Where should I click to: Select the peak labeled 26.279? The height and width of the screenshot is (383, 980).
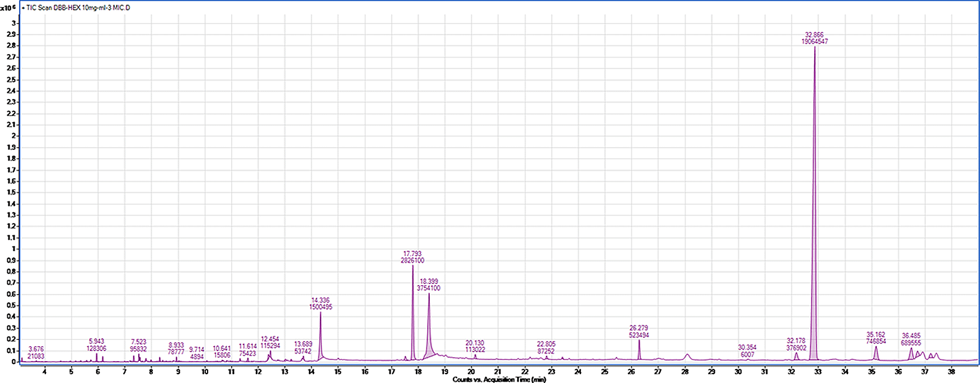639,349
